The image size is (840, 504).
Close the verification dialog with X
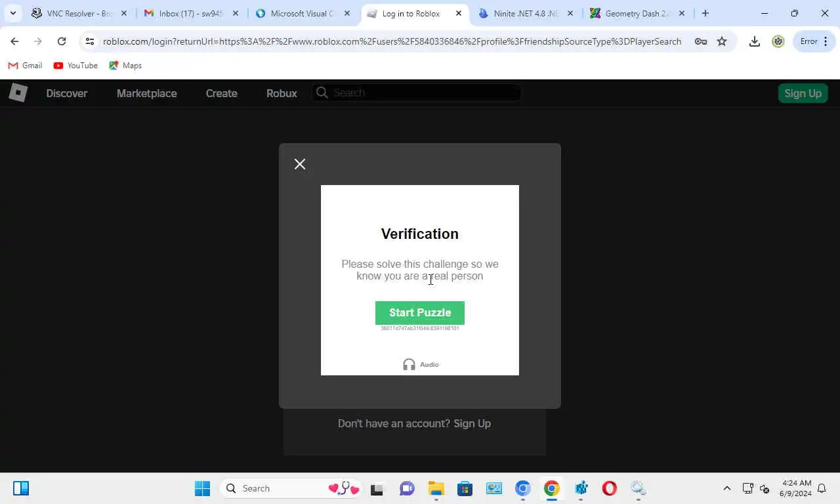(300, 164)
